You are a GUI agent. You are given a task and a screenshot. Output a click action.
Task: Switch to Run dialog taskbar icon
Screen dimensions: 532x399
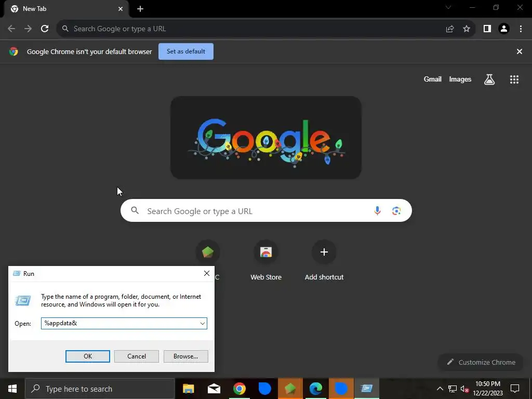tap(366, 389)
